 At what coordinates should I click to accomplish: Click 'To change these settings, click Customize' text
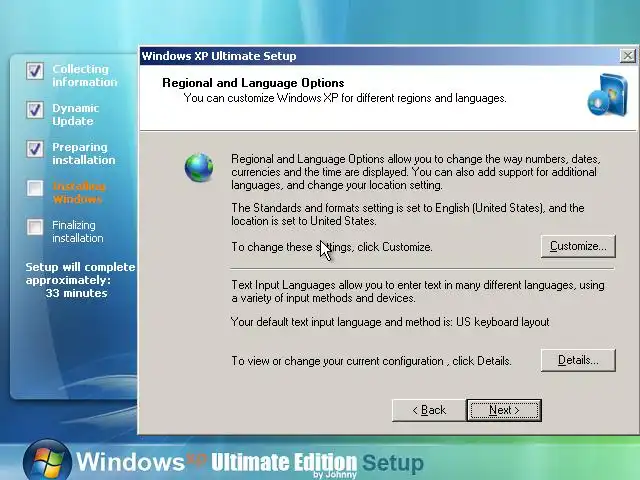point(332,247)
